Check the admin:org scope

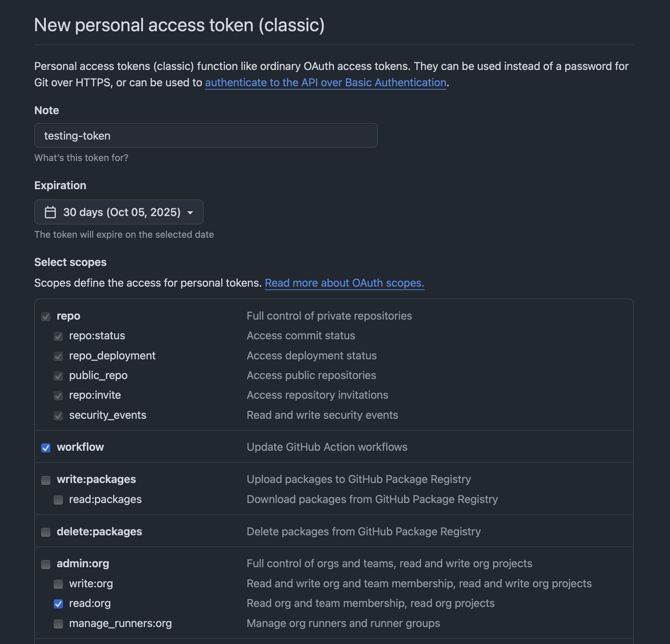pyautogui.click(x=45, y=564)
